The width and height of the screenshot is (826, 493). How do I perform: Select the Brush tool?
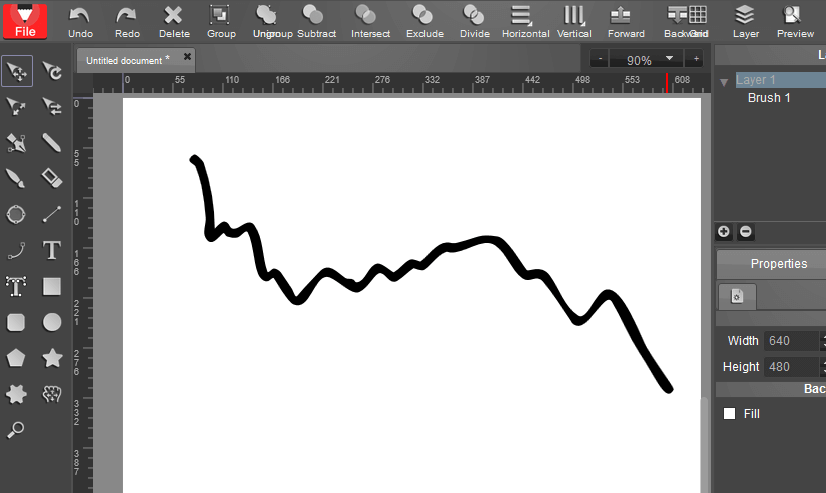coord(16,179)
